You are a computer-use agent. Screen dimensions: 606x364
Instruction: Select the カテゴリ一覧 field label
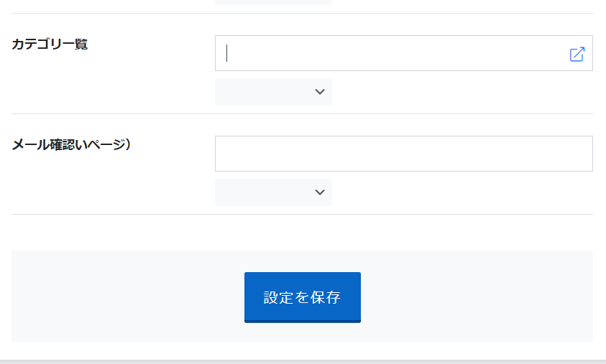50,44
